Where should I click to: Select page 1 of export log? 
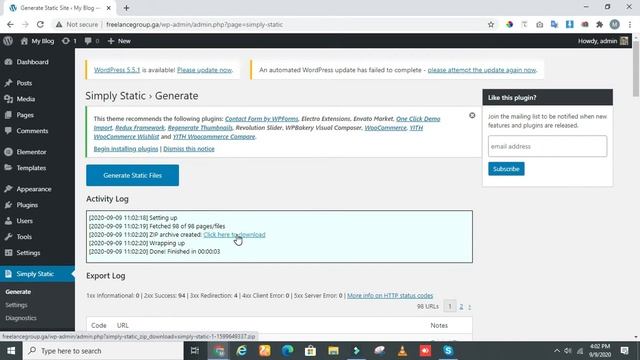[x=450, y=306]
